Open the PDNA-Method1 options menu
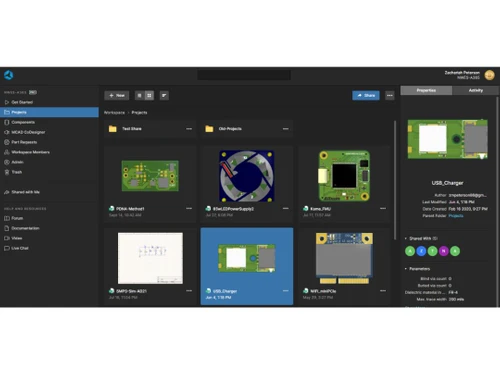 [x=189, y=208]
